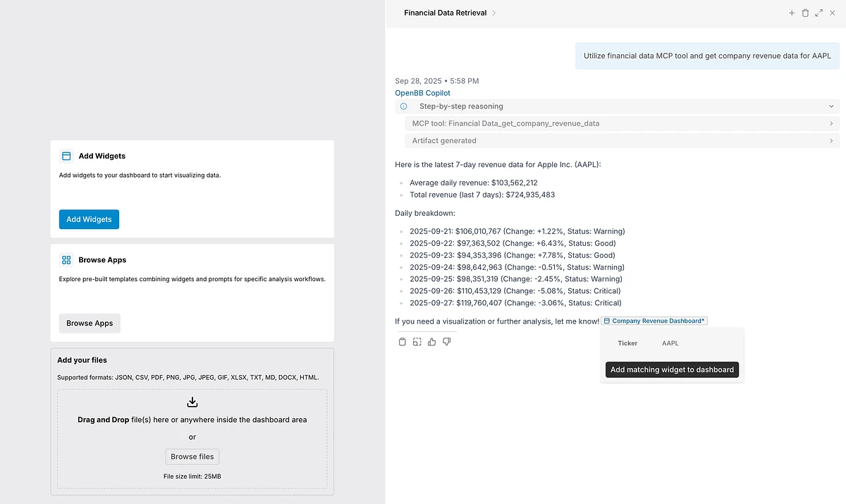This screenshot has width=846, height=504.
Task: Click the Browse Apps button
Action: pyautogui.click(x=90, y=323)
